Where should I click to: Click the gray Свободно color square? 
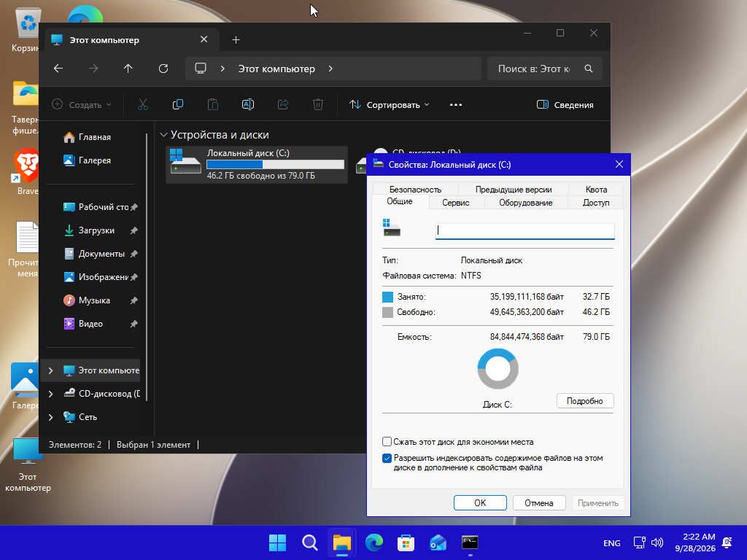click(388, 312)
